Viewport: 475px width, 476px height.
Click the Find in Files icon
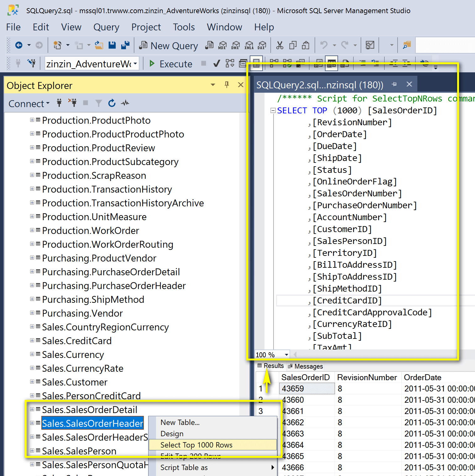tap(407, 45)
